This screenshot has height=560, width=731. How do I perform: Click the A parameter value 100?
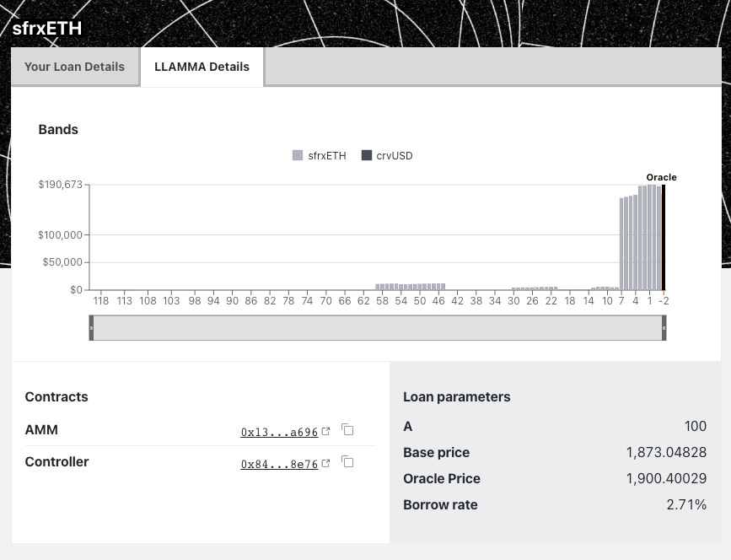pyautogui.click(x=695, y=426)
